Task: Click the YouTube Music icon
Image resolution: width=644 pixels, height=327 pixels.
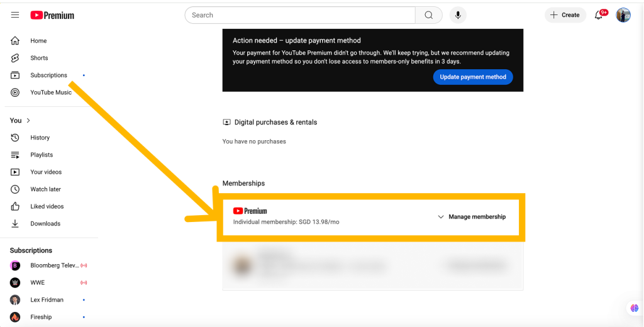Action: pyautogui.click(x=15, y=92)
